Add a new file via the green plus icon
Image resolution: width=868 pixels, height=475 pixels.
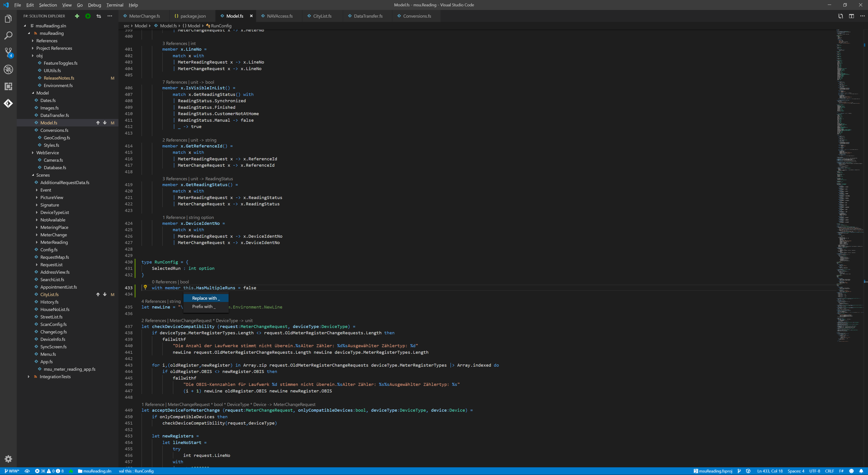(77, 16)
